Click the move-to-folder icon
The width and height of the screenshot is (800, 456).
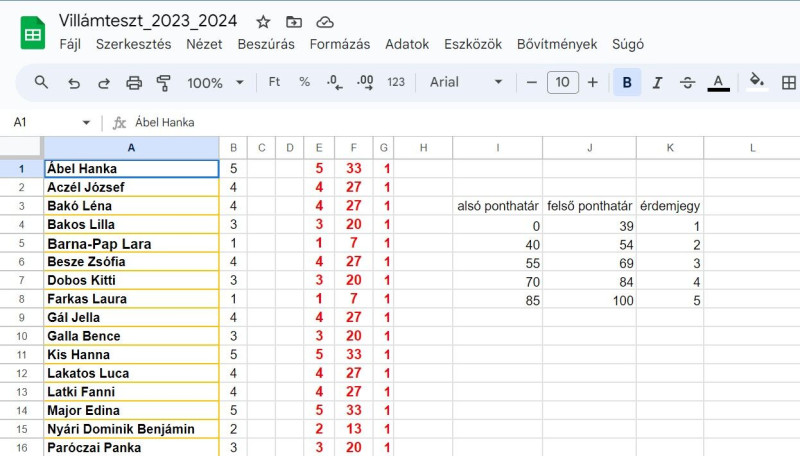coord(294,22)
